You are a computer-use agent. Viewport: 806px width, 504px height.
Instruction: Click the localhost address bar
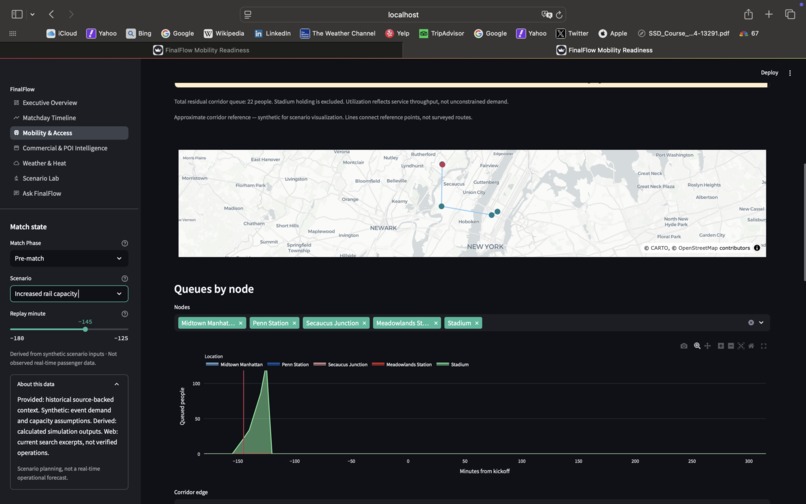(403, 14)
